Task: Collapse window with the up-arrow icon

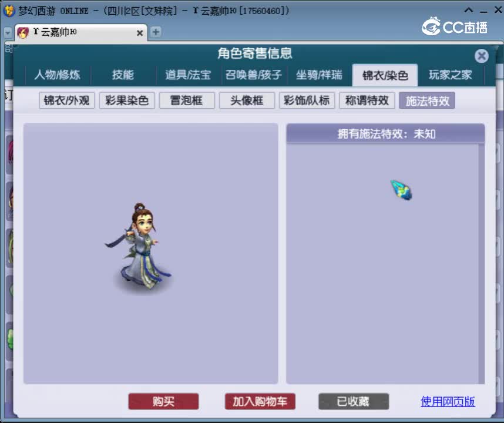Action: pyautogui.click(x=469, y=11)
